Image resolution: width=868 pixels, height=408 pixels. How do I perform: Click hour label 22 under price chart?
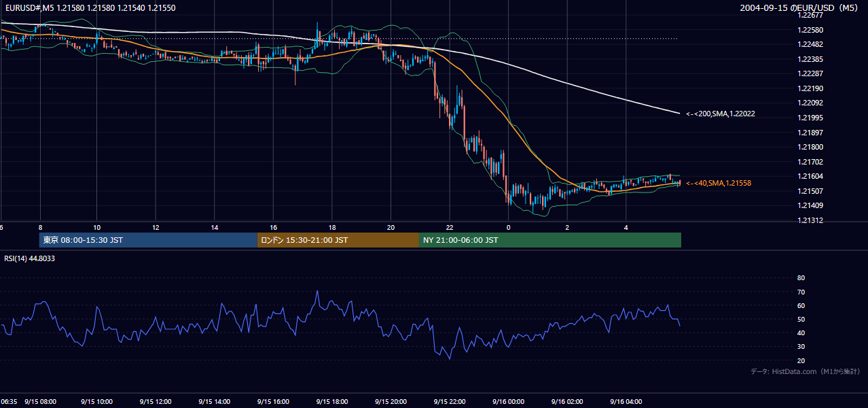pos(450,227)
